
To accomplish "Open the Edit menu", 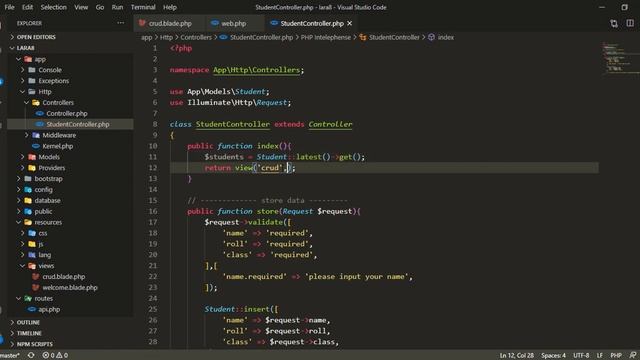I will [x=27, y=7].
